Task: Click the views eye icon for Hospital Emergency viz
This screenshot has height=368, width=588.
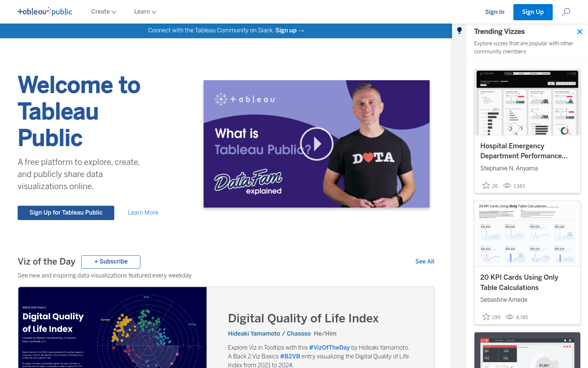Action: click(x=507, y=185)
